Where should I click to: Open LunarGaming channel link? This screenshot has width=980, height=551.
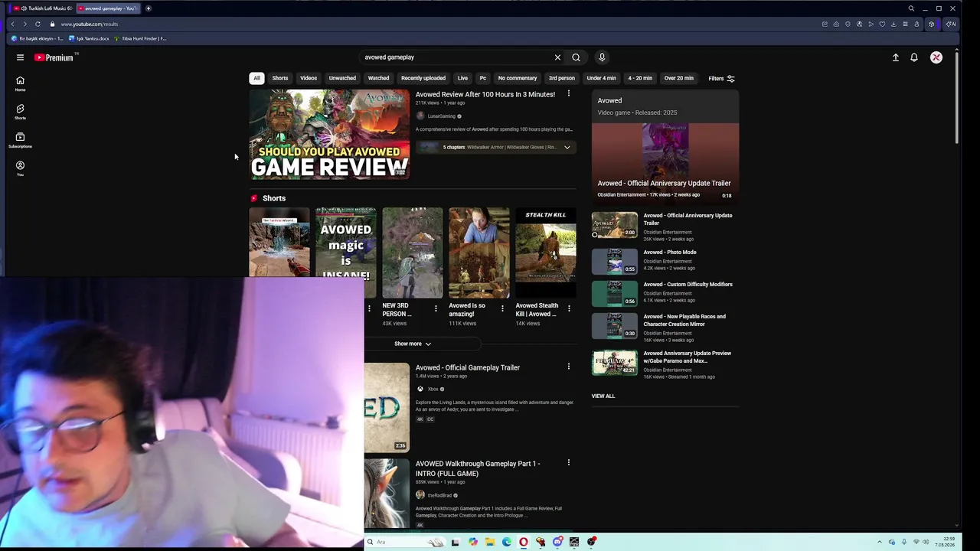tap(441, 116)
